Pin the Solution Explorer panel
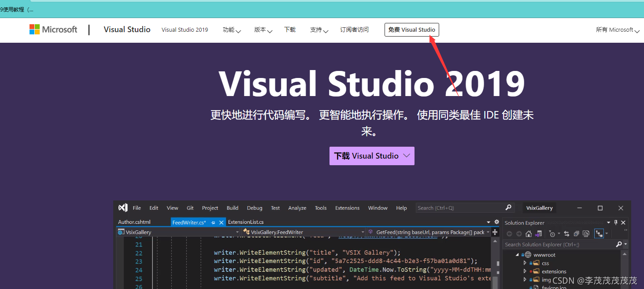This screenshot has width=644, height=289. click(616, 222)
